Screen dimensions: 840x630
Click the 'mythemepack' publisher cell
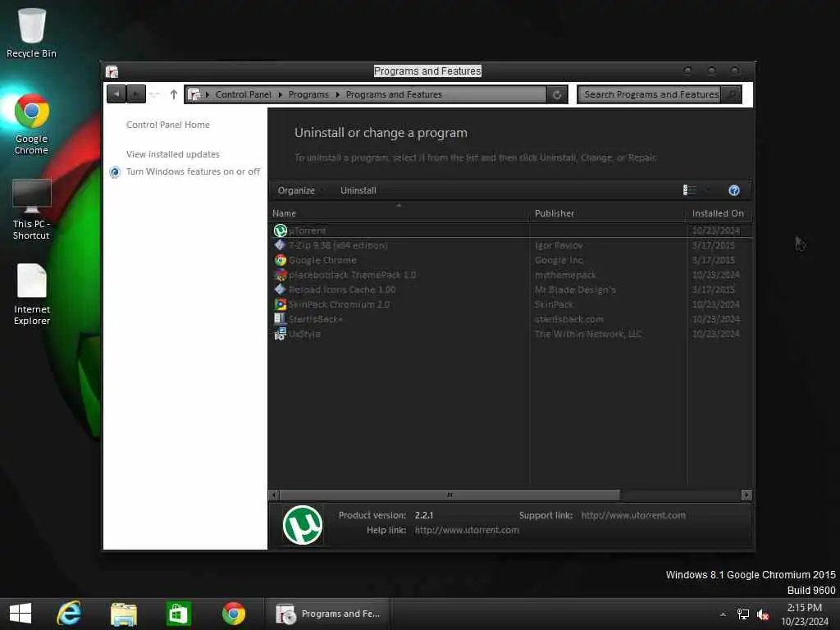click(565, 275)
